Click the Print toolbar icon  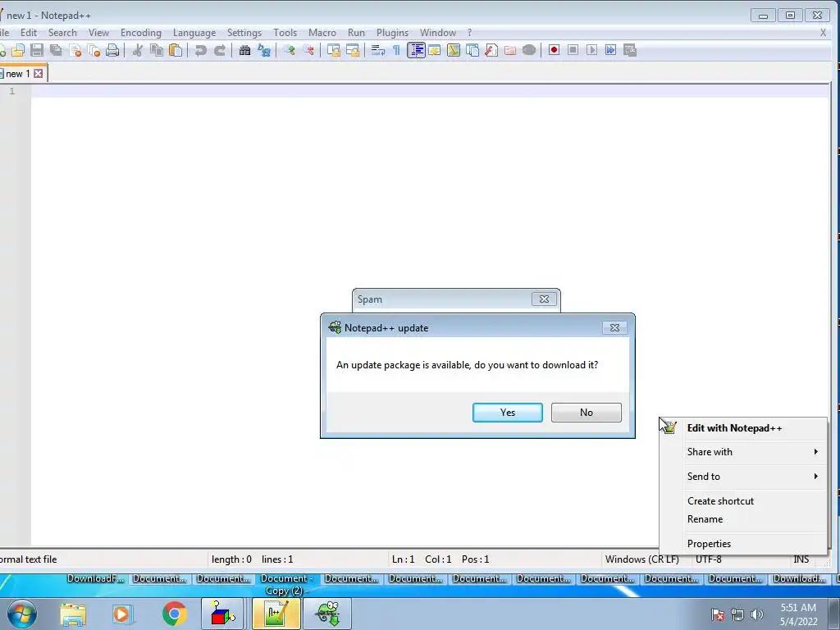pyautogui.click(x=112, y=50)
